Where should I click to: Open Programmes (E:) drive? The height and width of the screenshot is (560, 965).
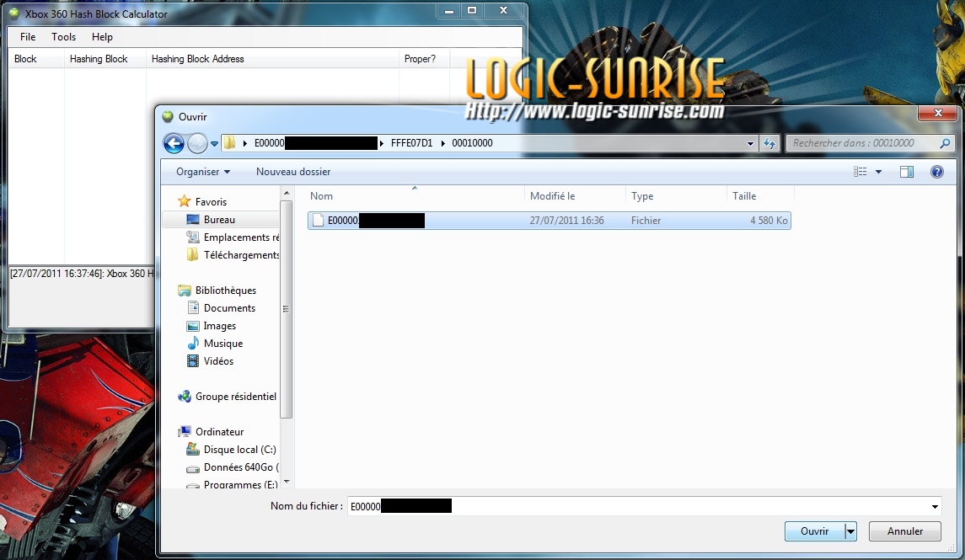pyautogui.click(x=240, y=484)
